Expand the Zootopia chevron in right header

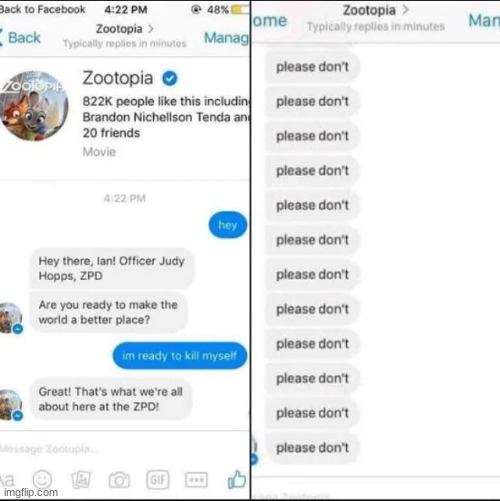(x=405, y=10)
